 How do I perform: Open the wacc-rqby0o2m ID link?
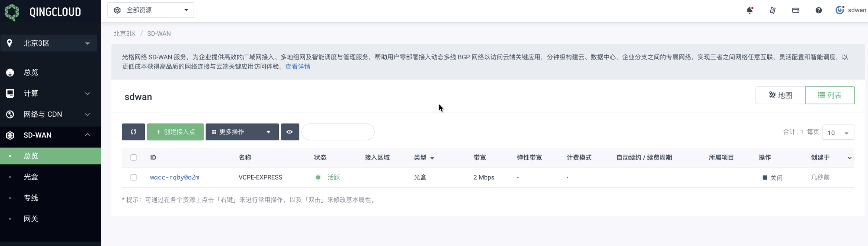pos(175,177)
